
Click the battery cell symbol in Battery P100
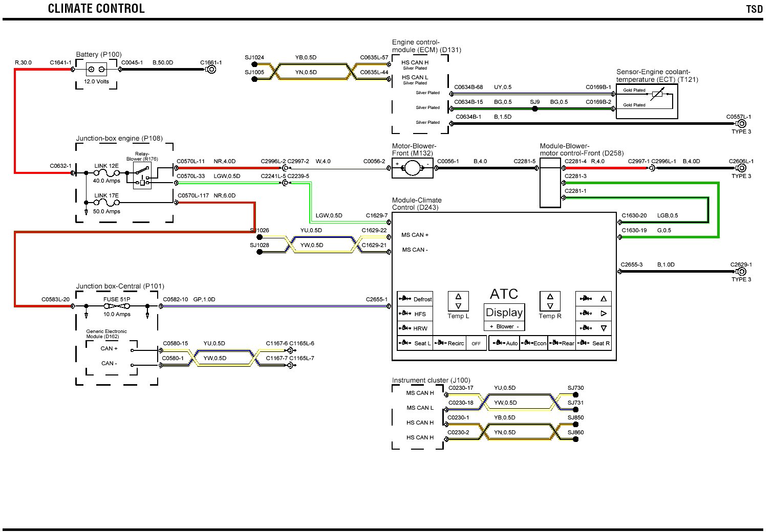[x=96, y=69]
